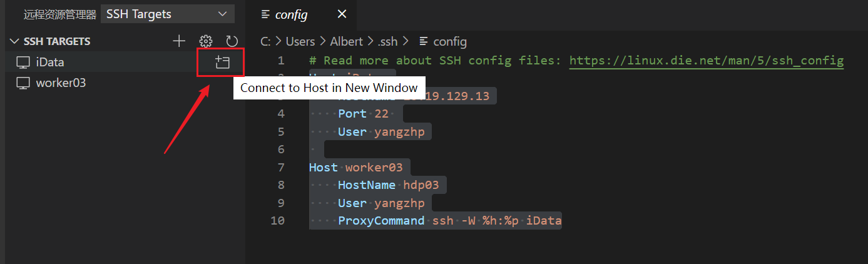Open the SSH Targets dropdown
The width and height of the screenshot is (868, 264).
tap(167, 14)
